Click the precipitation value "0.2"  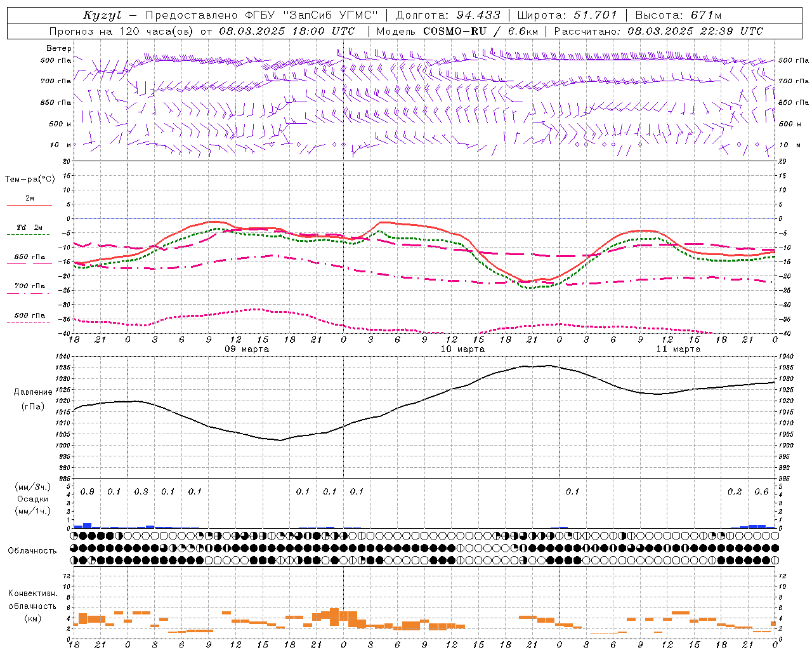tap(735, 492)
